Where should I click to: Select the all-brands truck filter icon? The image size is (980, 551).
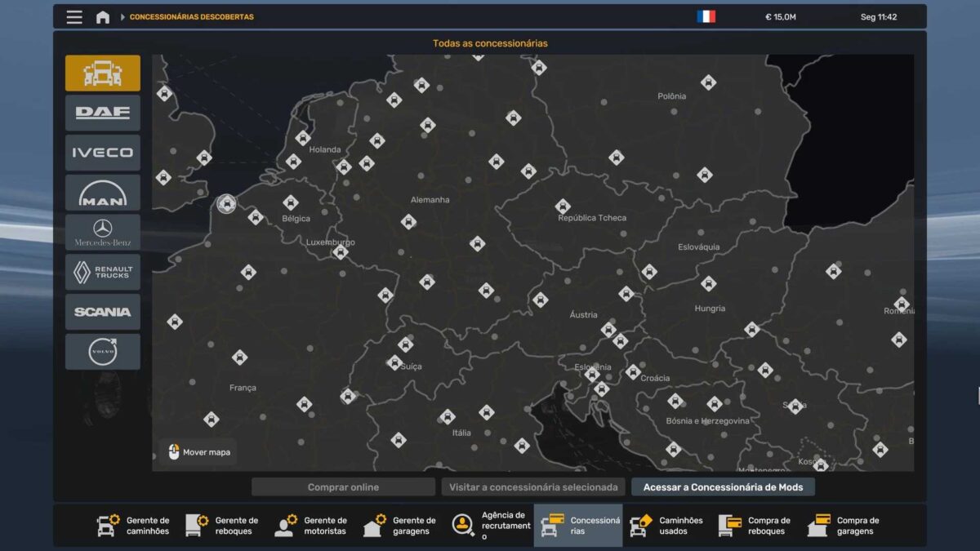[x=103, y=73]
